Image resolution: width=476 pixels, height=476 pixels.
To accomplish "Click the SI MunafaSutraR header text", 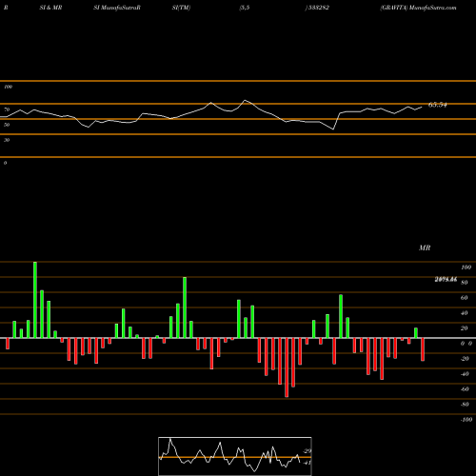I will [x=117, y=8].
